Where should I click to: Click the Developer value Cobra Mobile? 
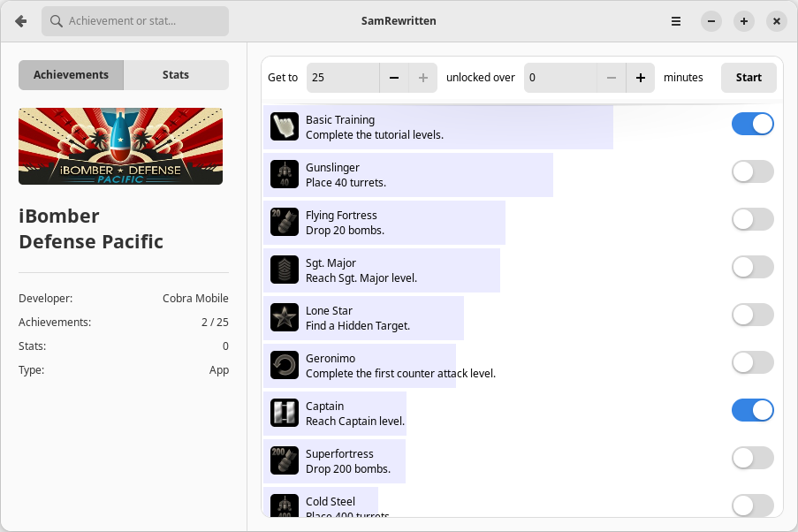coord(195,299)
